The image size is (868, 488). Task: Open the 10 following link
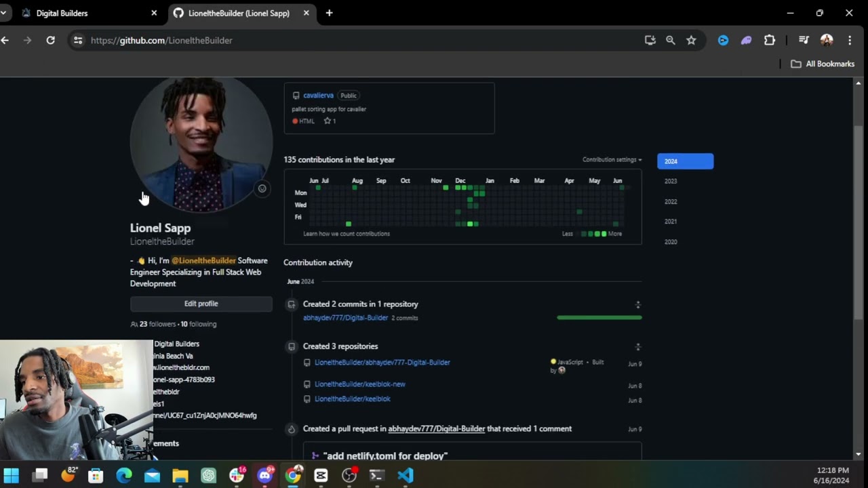pyautogui.click(x=199, y=324)
